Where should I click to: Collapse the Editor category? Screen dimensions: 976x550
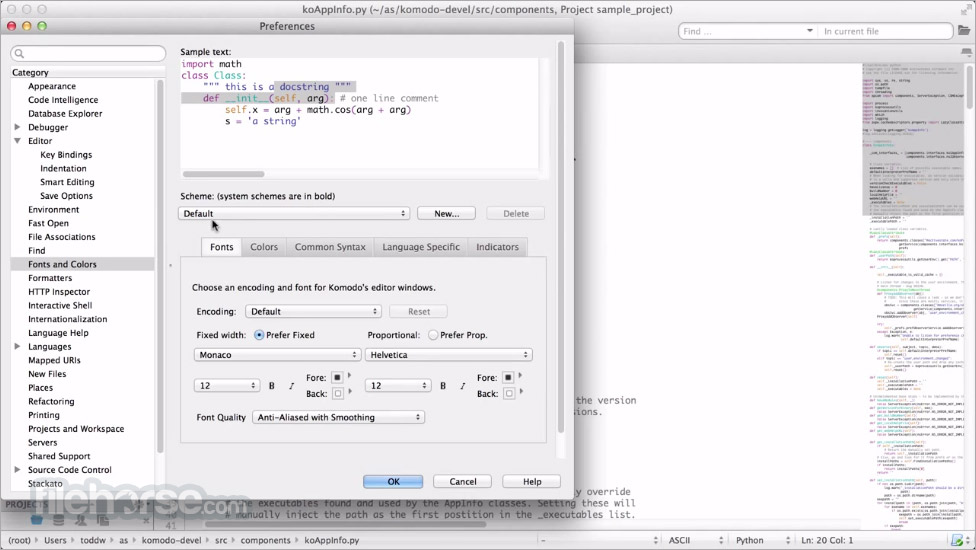click(x=17, y=141)
